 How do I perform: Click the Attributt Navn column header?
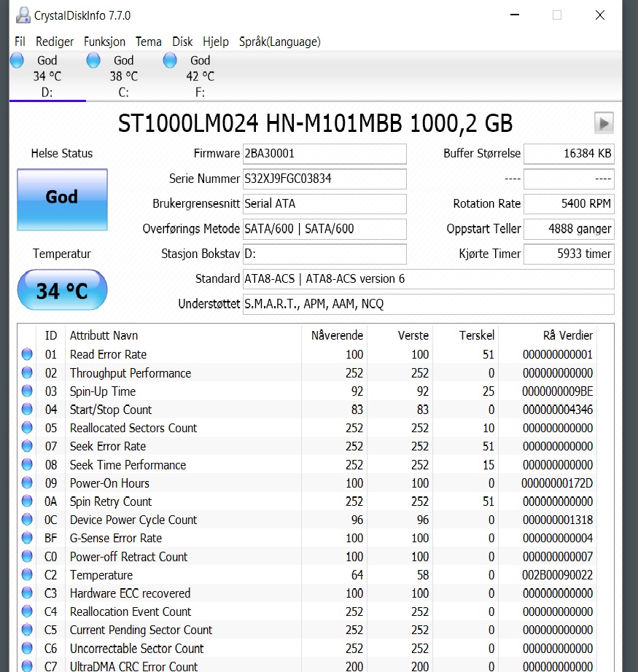[184, 335]
